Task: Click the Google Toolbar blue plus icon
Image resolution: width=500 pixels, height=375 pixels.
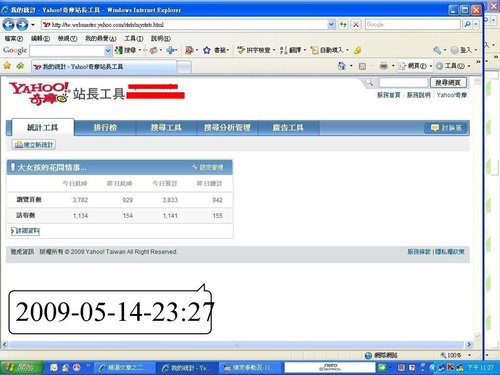Action: tap(171, 50)
